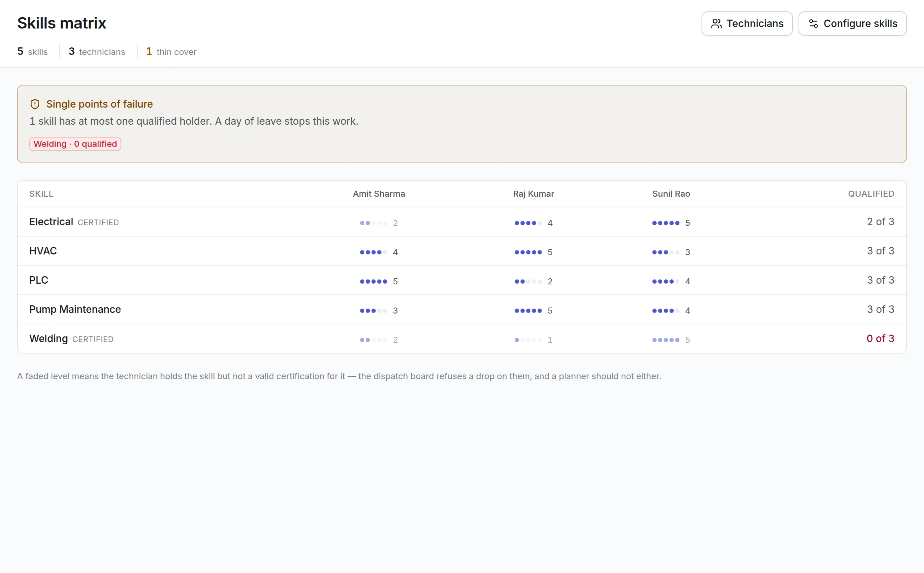Click the '1 thin cover' summary stat
Image resolution: width=924 pixels, height=573 pixels.
coord(171,52)
